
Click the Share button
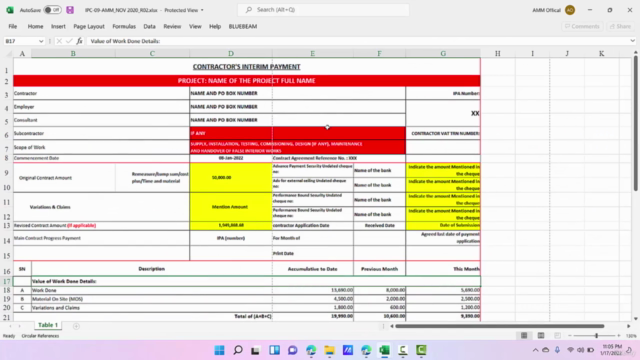pos(620,26)
